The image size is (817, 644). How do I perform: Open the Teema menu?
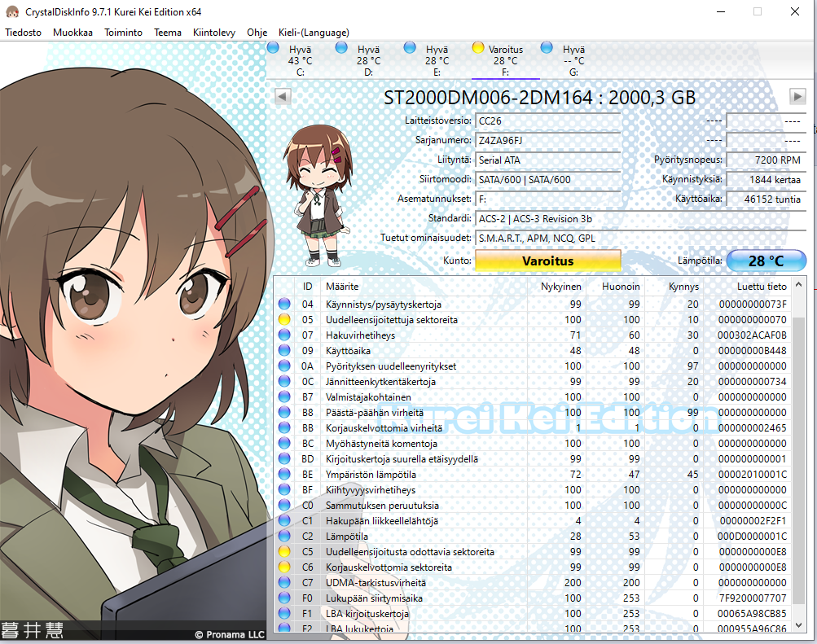point(168,33)
